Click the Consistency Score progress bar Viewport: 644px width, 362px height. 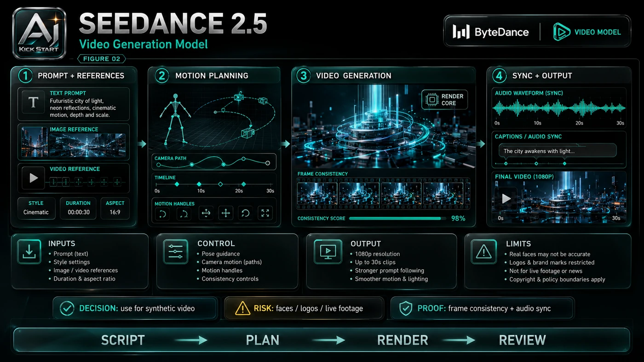click(x=397, y=219)
